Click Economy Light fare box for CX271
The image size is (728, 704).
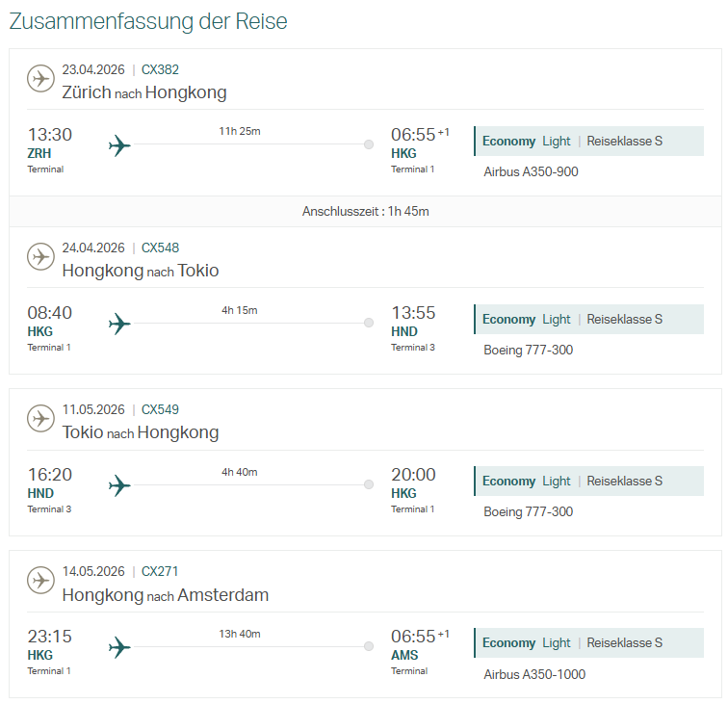[588, 642]
